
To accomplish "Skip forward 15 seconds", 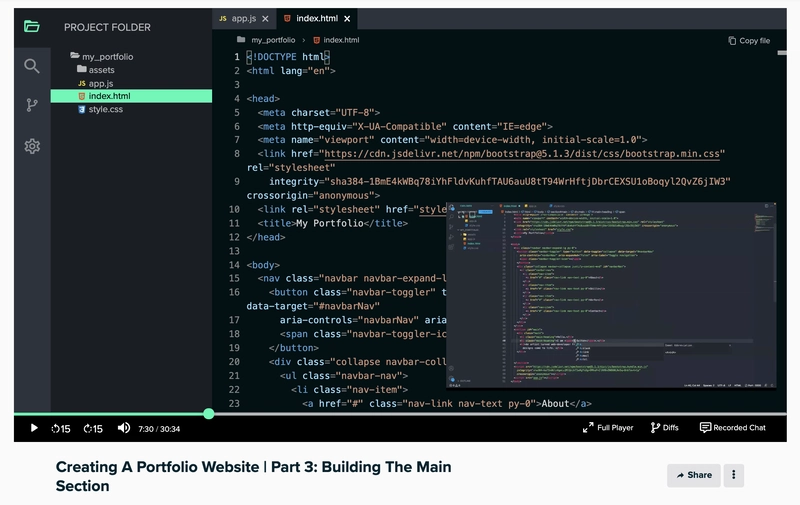I will 93,428.
